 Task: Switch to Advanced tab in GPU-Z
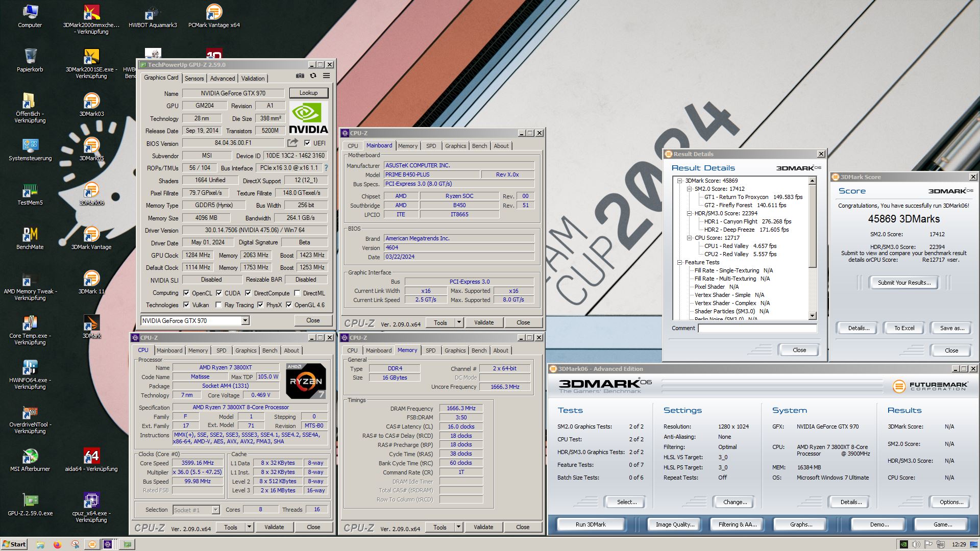(x=223, y=79)
